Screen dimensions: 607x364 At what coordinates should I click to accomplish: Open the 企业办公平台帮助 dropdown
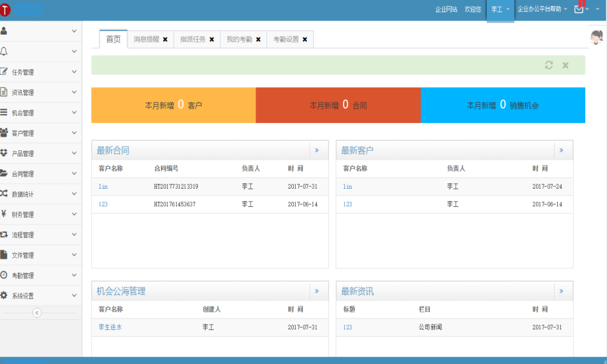click(542, 9)
